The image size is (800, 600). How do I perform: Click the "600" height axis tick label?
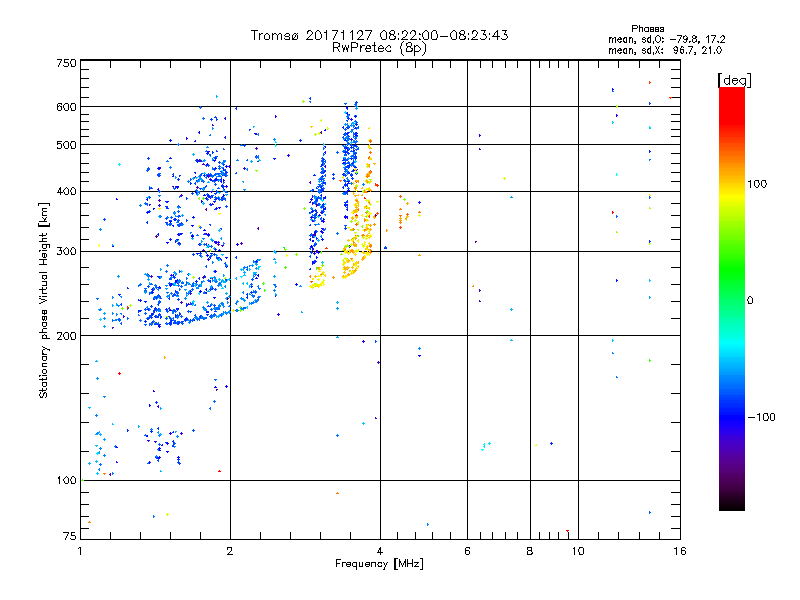click(x=66, y=107)
